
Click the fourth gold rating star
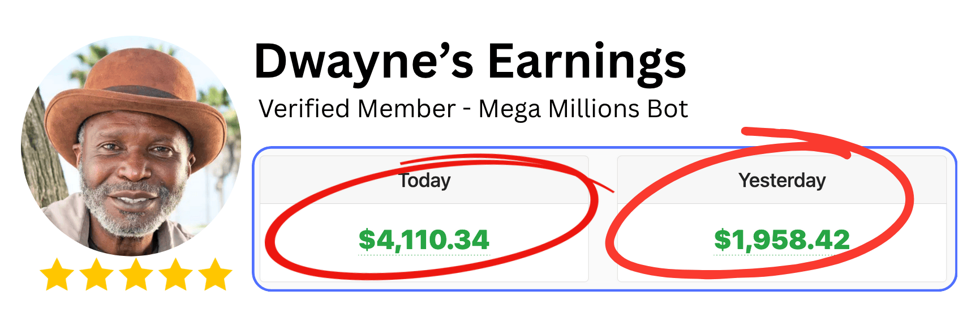pos(176,275)
